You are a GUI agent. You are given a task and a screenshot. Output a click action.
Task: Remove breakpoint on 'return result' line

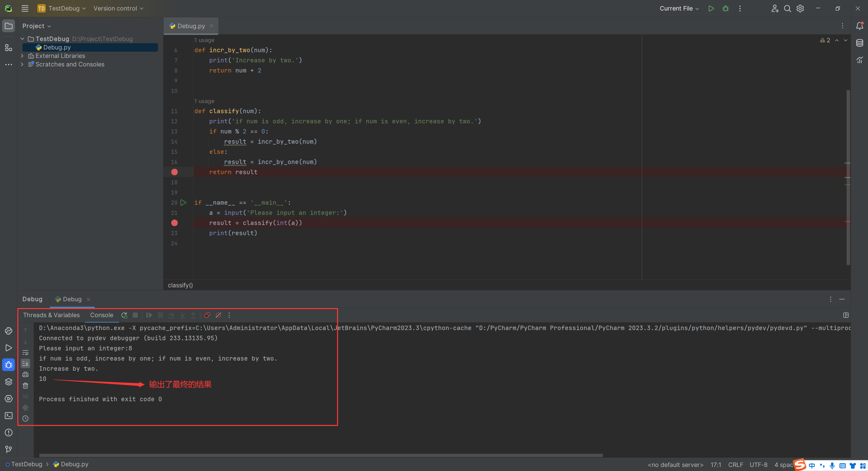(175, 172)
